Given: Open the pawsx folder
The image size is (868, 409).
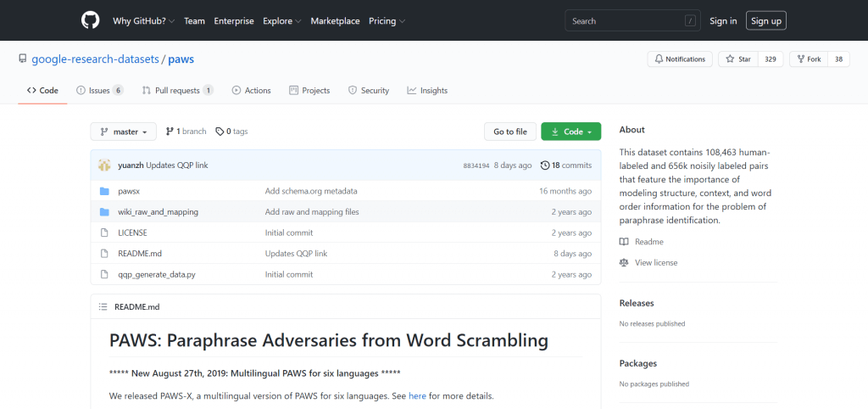Looking at the screenshot, I should [129, 191].
